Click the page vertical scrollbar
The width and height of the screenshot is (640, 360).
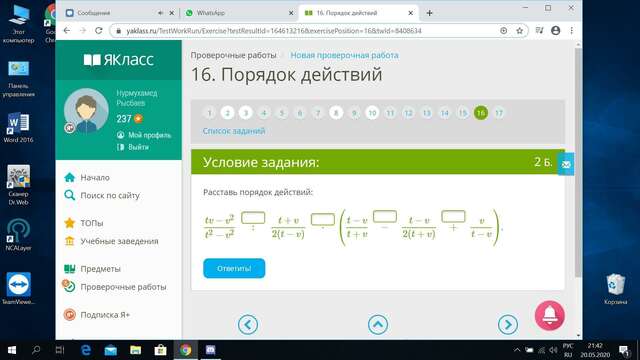point(578,163)
